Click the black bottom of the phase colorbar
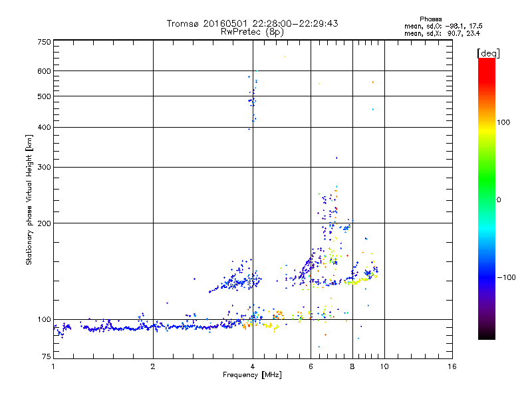Screen dimensions: 532x399 tap(487, 334)
